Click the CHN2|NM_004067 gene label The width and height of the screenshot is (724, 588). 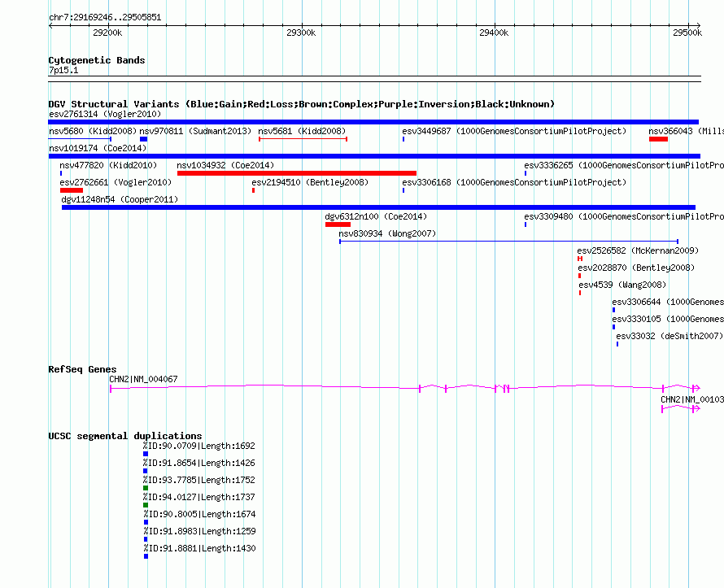pos(143,379)
